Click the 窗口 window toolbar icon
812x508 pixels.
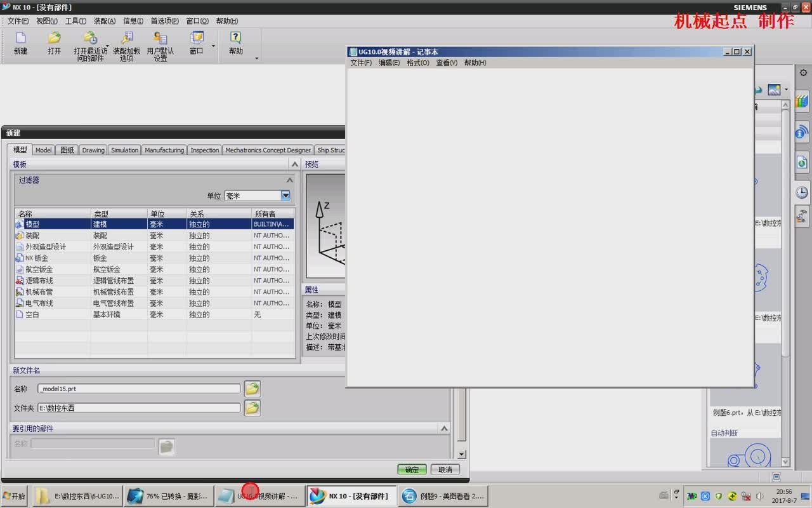pos(197,38)
